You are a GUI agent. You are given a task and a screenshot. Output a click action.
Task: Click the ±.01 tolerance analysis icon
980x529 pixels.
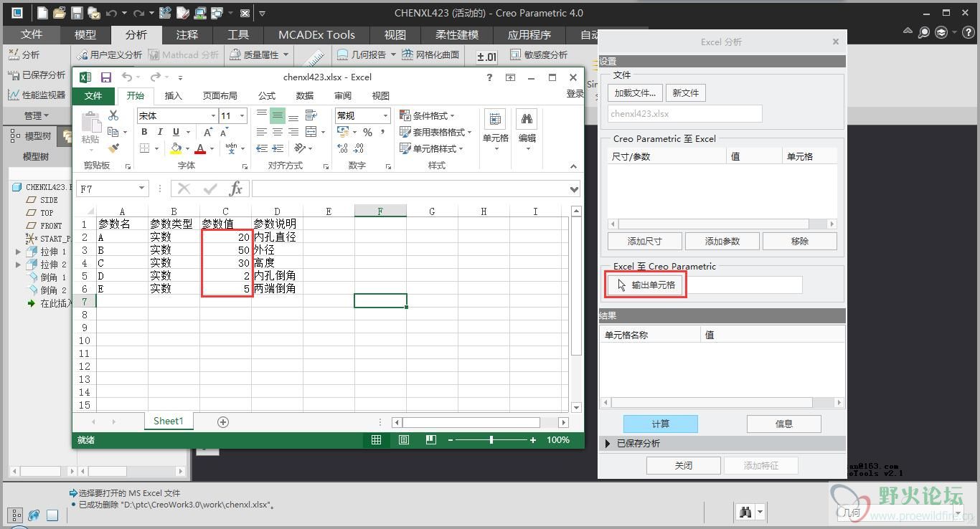486,56
